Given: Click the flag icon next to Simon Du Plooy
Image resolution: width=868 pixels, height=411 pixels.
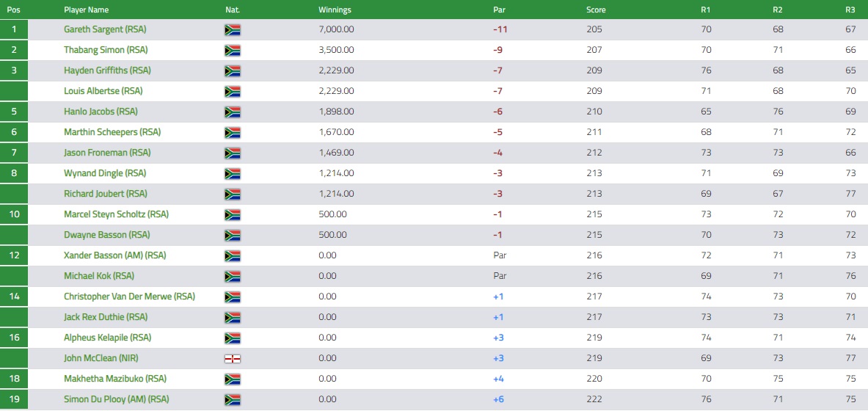Looking at the screenshot, I should pyautogui.click(x=233, y=399).
